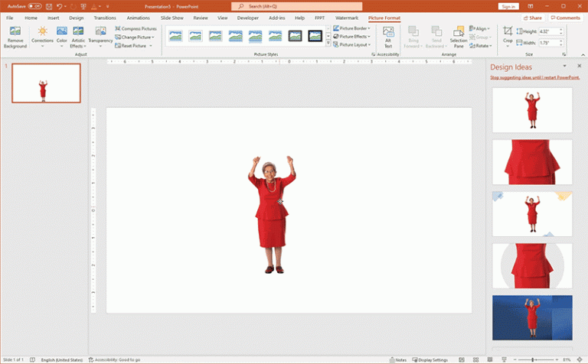Open the Picture Layout dropdown

pyautogui.click(x=351, y=45)
